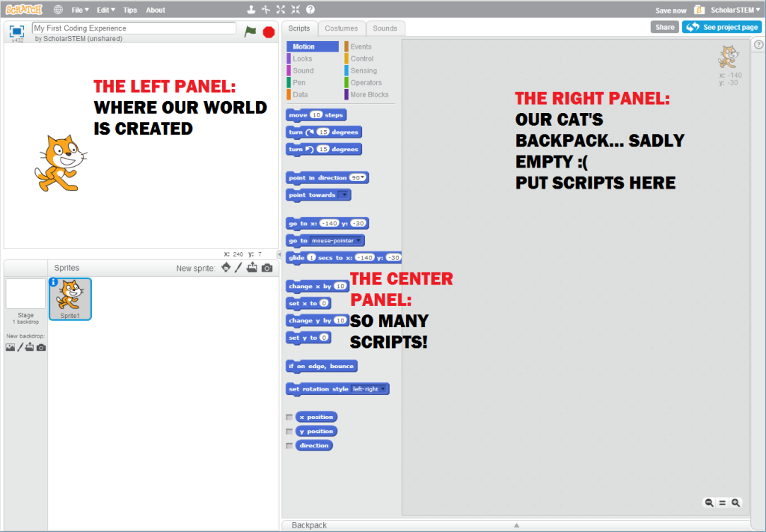Image resolution: width=766 pixels, height=532 pixels.
Task: Click the if on edge, bounce block
Action: pos(322,367)
